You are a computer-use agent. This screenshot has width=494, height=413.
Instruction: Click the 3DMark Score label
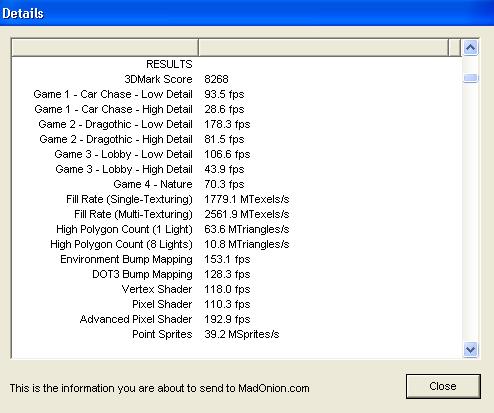[158, 79]
